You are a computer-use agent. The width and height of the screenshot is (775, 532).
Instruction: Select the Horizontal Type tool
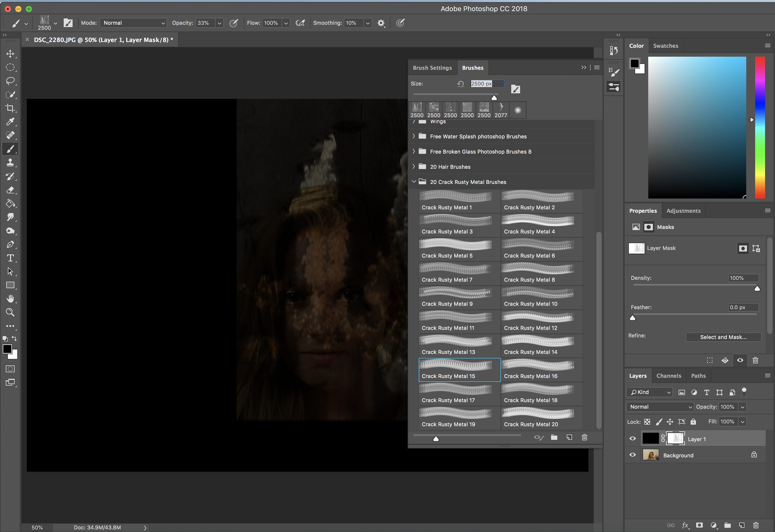[10, 258]
